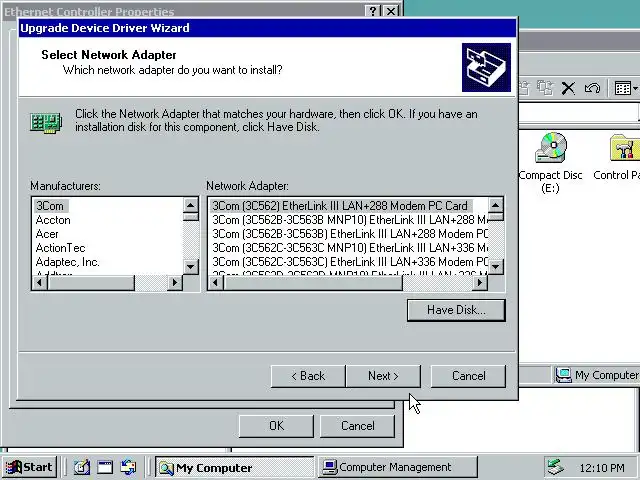Click the network adapter card icon

[46, 122]
